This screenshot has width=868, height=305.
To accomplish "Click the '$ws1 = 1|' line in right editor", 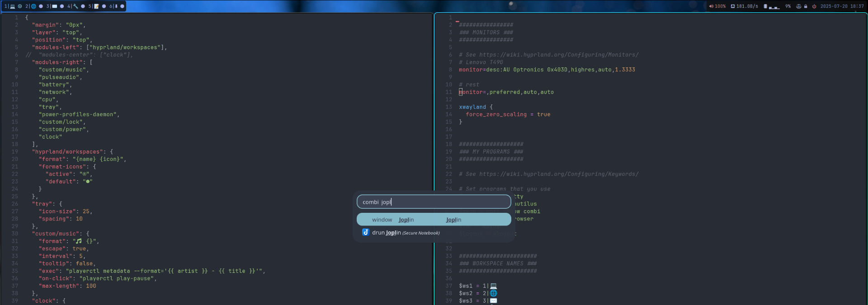I will click(478, 286).
